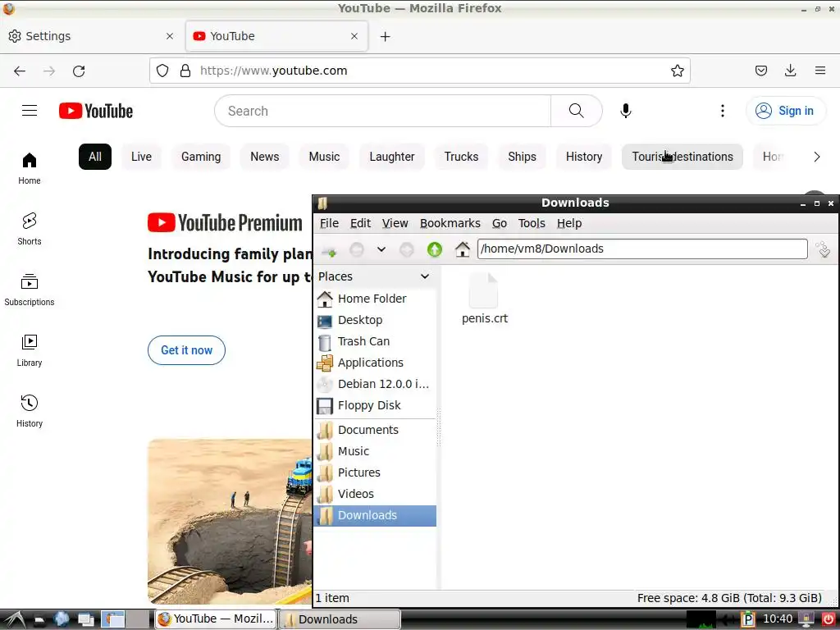Viewport: 840px width, 630px height.
Task: Create new tab in file manager toolbar
Action: point(328,249)
